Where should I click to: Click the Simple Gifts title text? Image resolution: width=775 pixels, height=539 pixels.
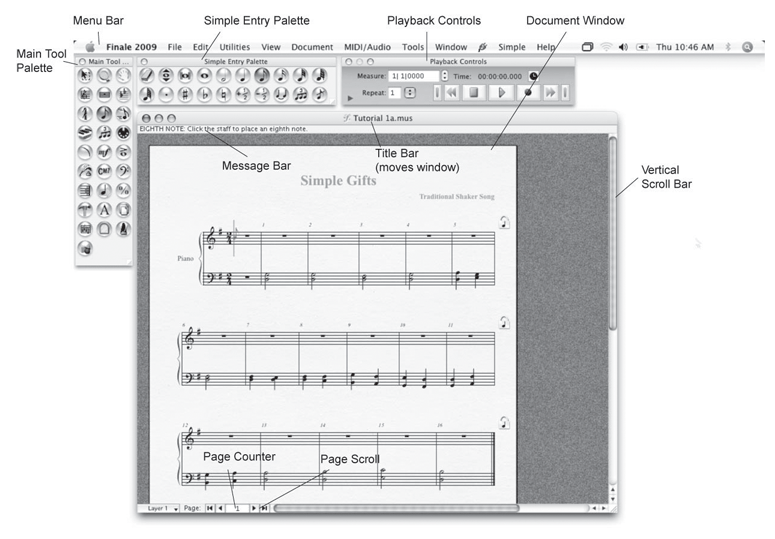click(338, 181)
